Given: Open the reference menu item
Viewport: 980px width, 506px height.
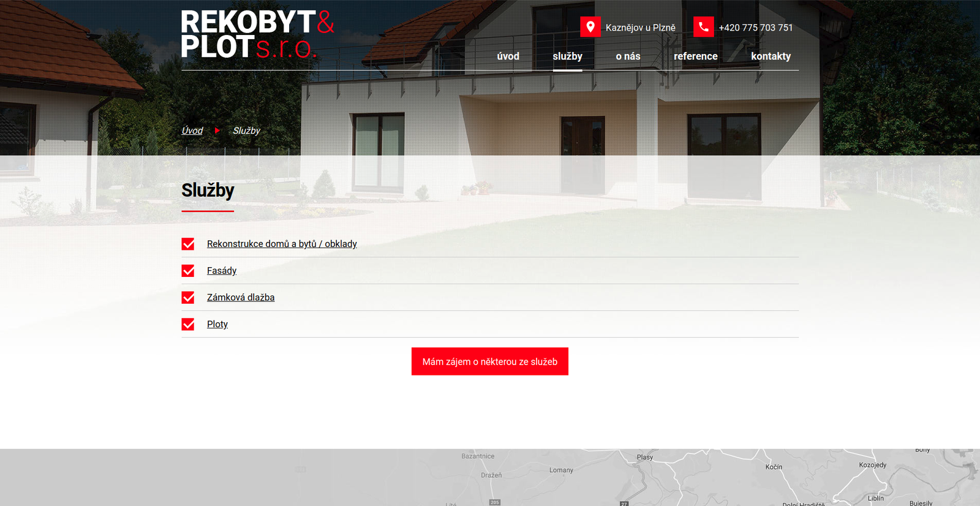Looking at the screenshot, I should (x=695, y=56).
